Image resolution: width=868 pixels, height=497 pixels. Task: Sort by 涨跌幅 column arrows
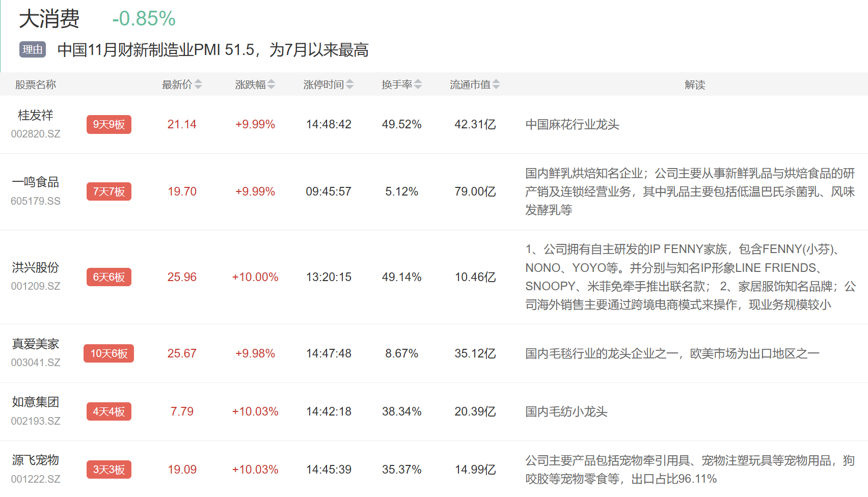[x=272, y=85]
